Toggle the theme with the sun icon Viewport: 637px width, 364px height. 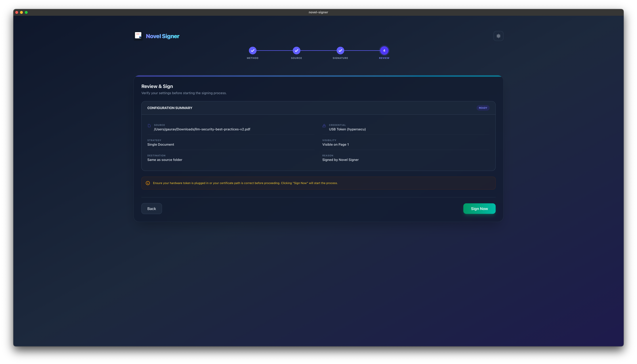[x=498, y=36]
